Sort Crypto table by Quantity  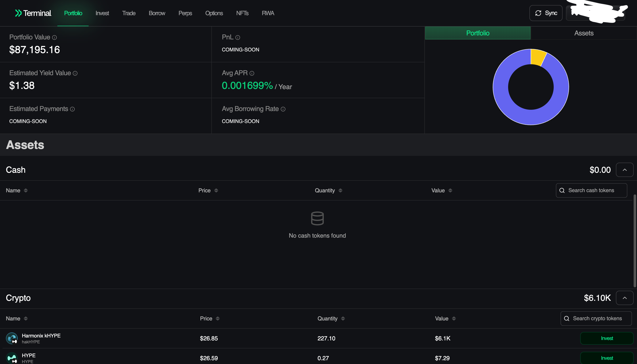pos(343,318)
